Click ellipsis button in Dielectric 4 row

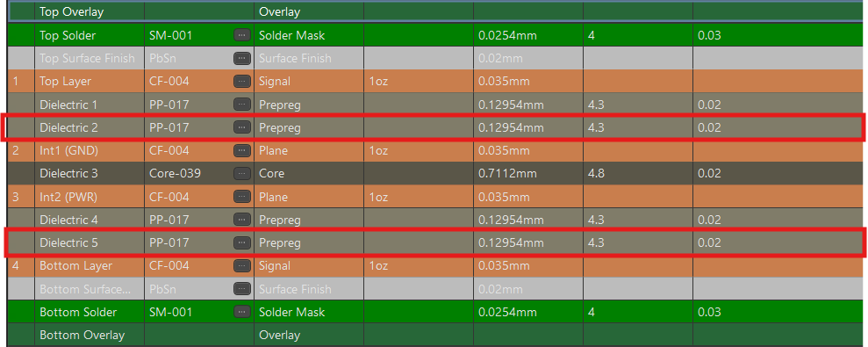point(242,220)
